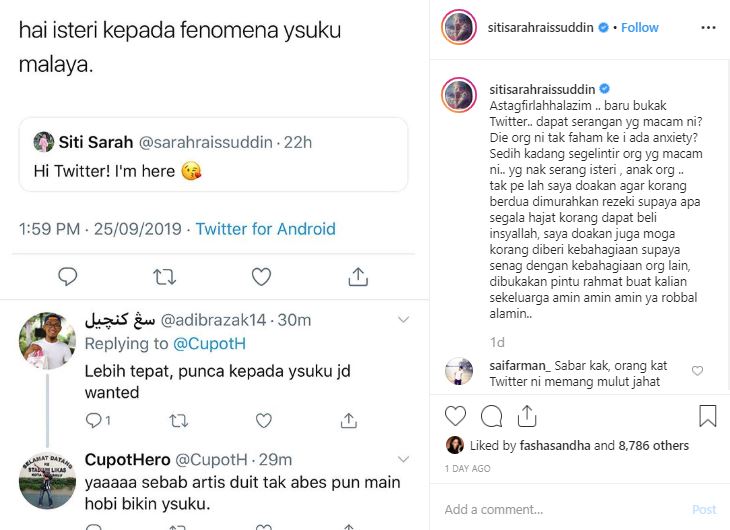The image size is (730, 530).
Task: Reply to the main tweet
Action: pyautogui.click(x=68, y=276)
